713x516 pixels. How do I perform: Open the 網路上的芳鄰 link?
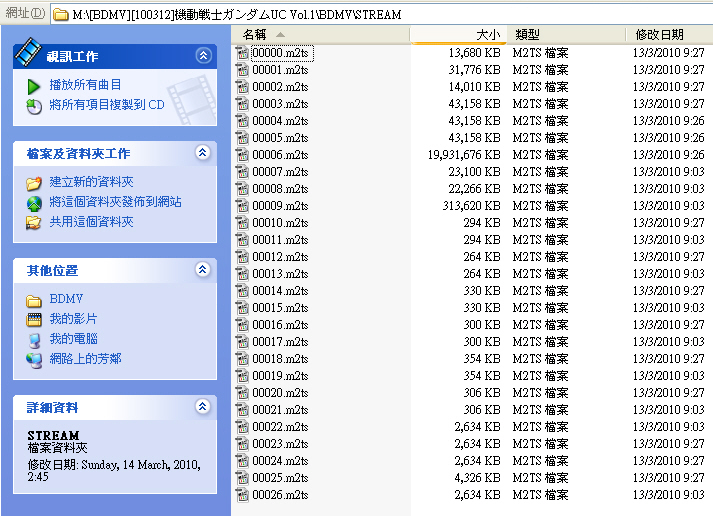tap(85, 359)
